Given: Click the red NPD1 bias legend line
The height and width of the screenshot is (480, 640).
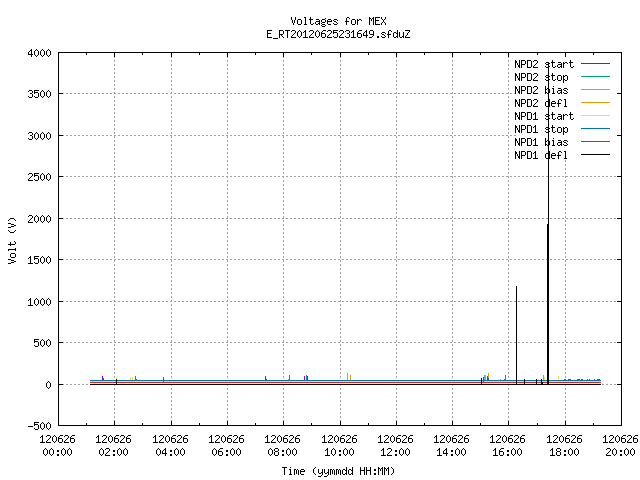Looking at the screenshot, I should tap(595, 142).
